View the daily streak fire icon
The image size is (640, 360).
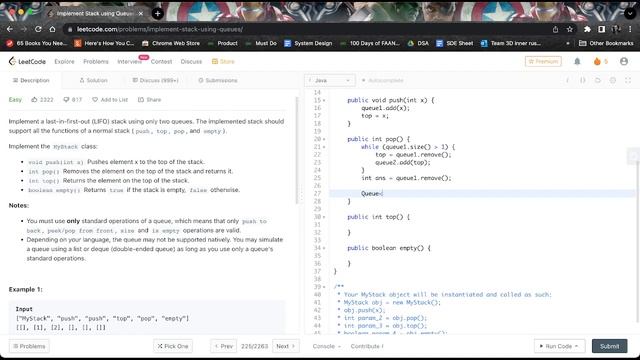pyautogui.click(x=597, y=62)
